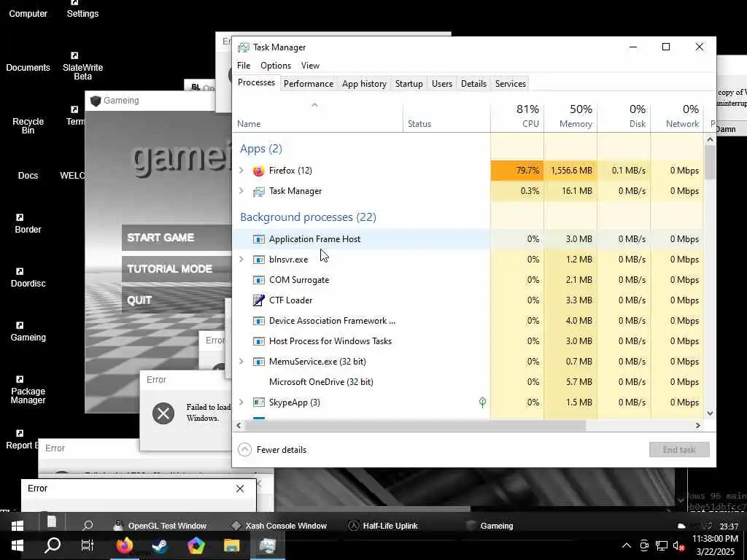Viewport: 747px width, 560px height.
Task: Switch to Xash Console Window in inner taskbar
Action: [x=279, y=526]
